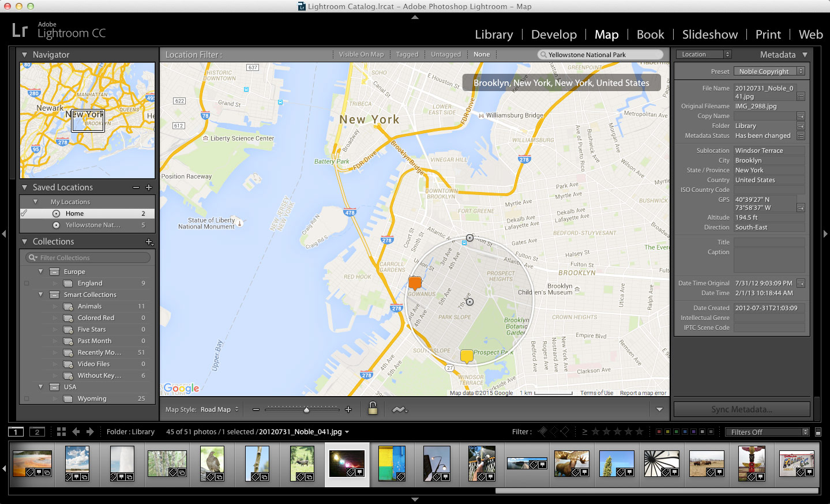Open the Map Style dropdown
This screenshot has height=504, width=830.
pyautogui.click(x=219, y=409)
